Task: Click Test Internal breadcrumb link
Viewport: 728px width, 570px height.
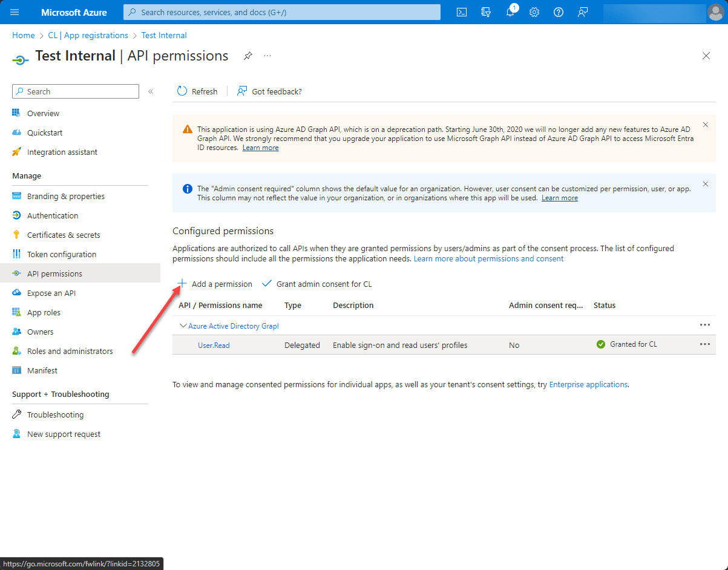Action: click(164, 35)
